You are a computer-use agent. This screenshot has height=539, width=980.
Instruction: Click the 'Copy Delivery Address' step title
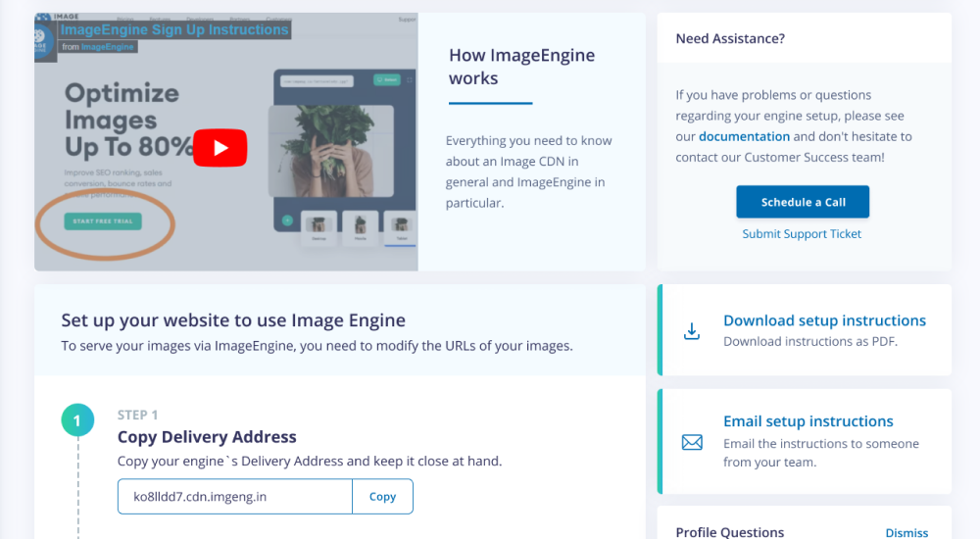coord(207,437)
